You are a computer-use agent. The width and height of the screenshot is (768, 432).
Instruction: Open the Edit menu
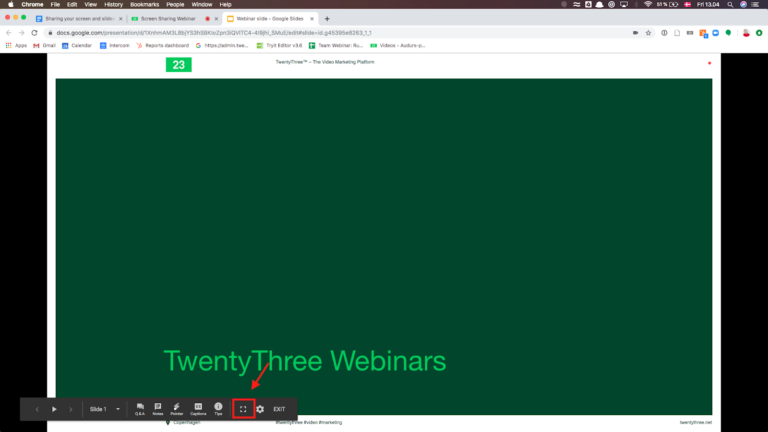[x=72, y=4]
